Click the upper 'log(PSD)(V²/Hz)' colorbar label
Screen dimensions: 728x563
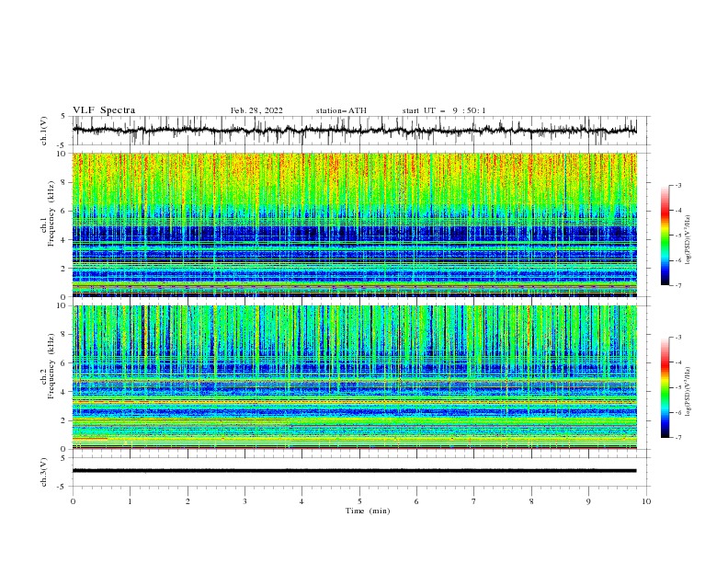click(688, 240)
